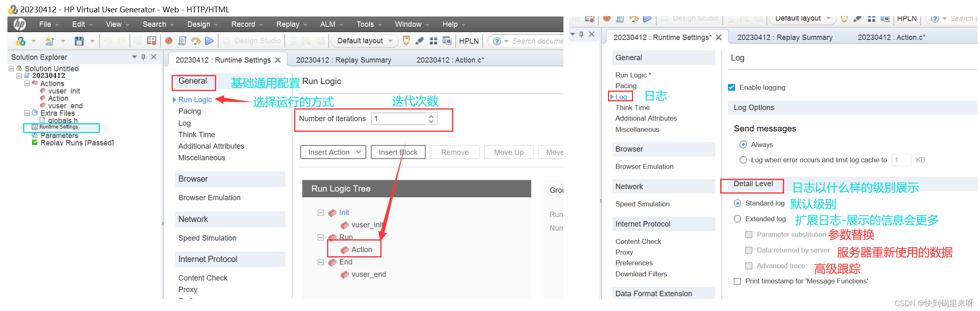The height and width of the screenshot is (311, 980).
Task: Close the Runtime Settings* tab in Log window
Action: click(x=719, y=37)
